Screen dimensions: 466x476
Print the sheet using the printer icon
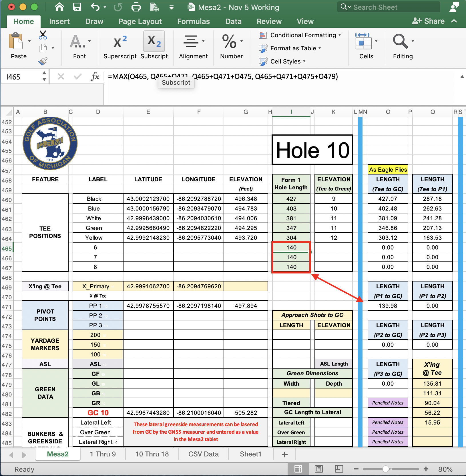point(136,7)
